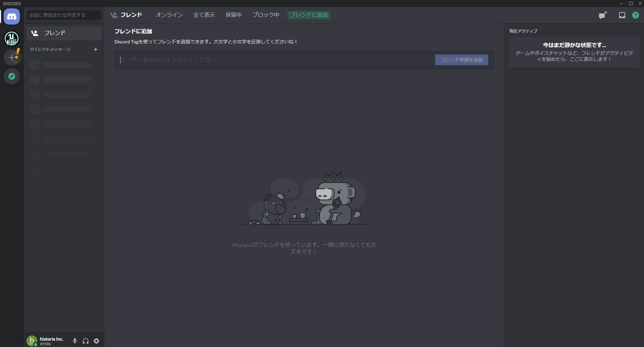Switch to the 保留中 tab
Viewport: 644px width, 347px height.
coord(234,15)
